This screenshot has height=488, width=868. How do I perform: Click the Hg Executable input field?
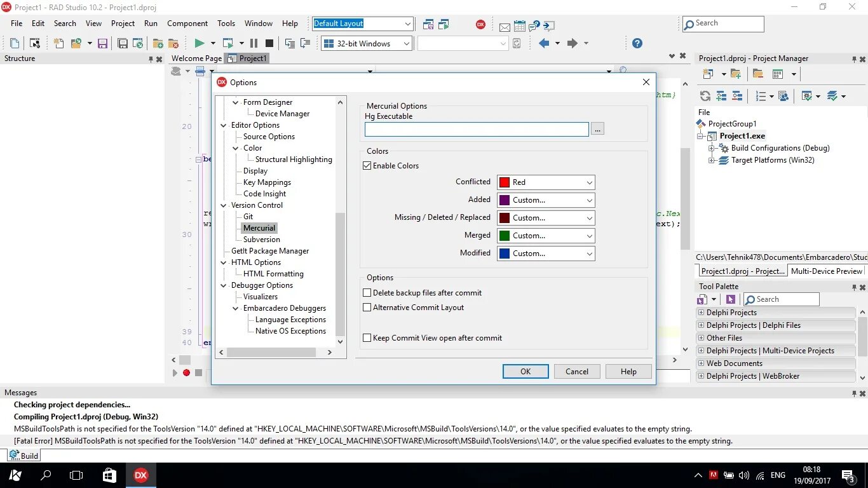477,129
